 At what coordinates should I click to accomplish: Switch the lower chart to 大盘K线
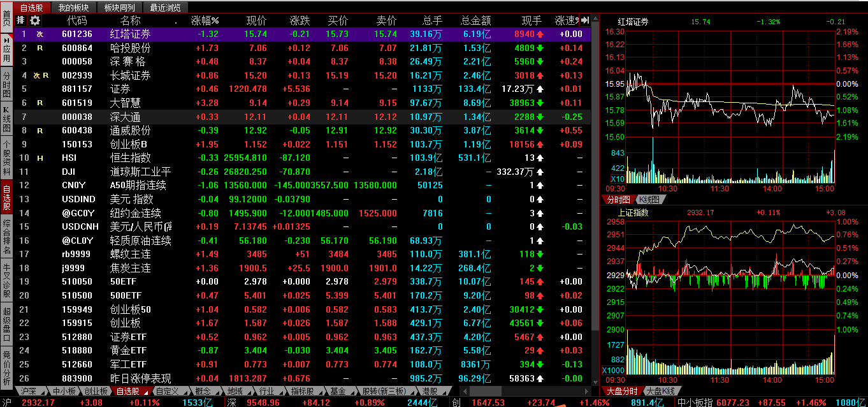(661, 390)
